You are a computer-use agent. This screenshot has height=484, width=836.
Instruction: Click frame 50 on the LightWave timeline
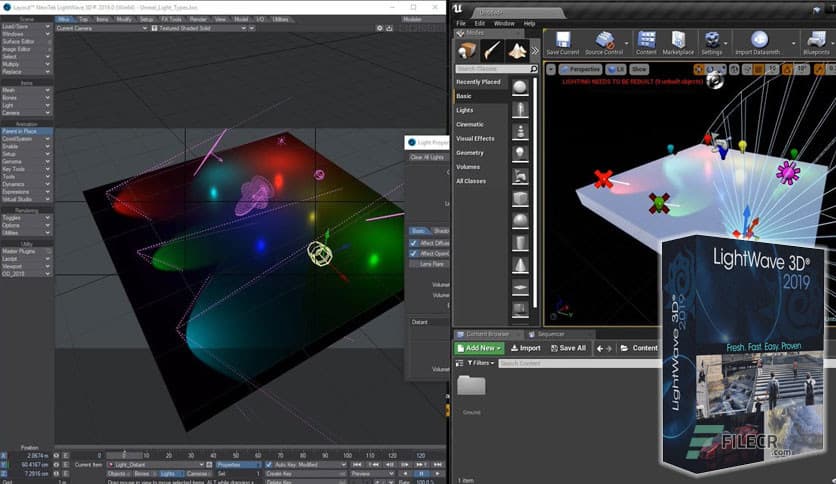235,456
